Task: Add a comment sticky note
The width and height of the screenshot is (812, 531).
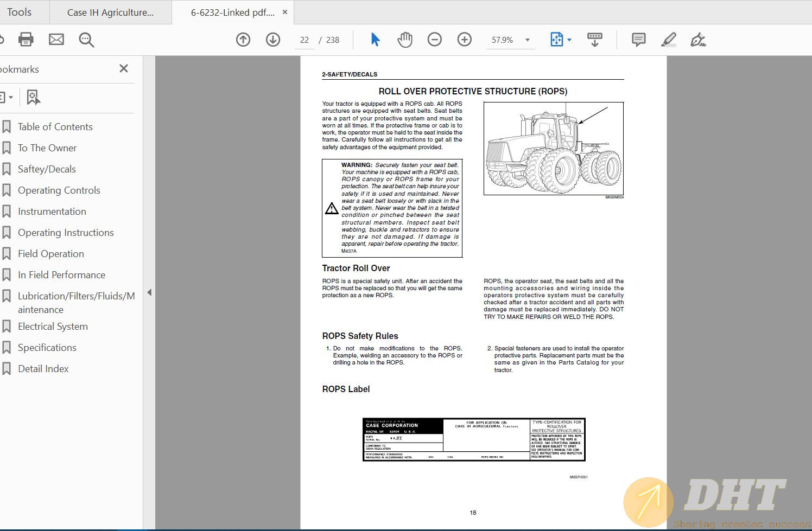Action: pos(639,40)
